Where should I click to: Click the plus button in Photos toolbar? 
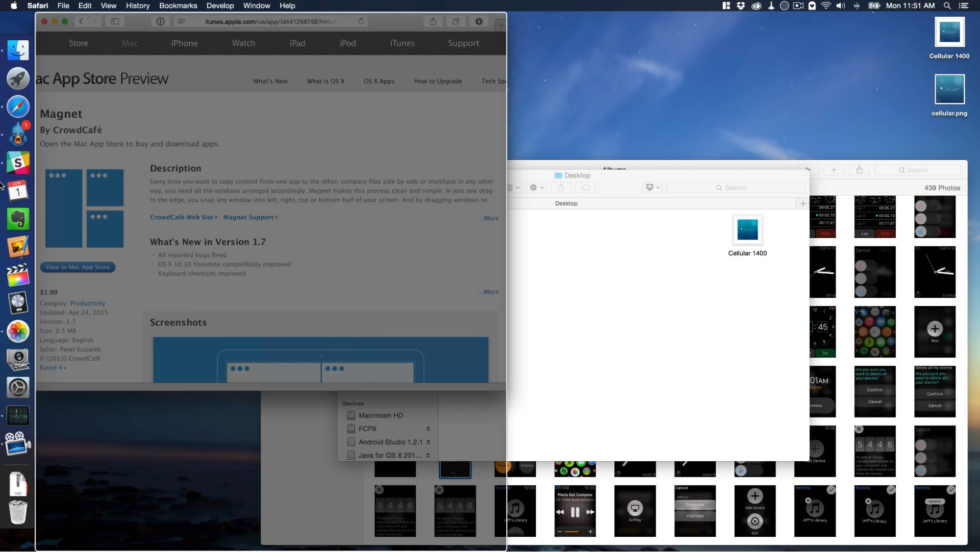coord(834,170)
